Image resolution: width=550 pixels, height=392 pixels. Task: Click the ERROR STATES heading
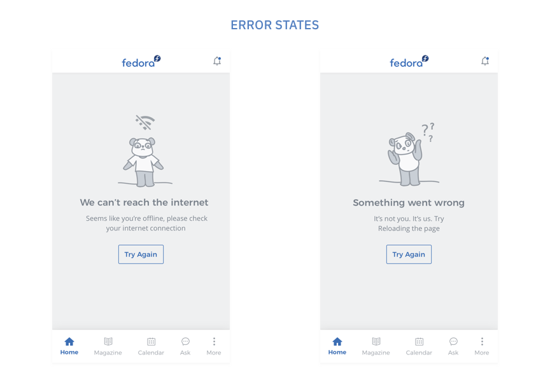(x=274, y=25)
